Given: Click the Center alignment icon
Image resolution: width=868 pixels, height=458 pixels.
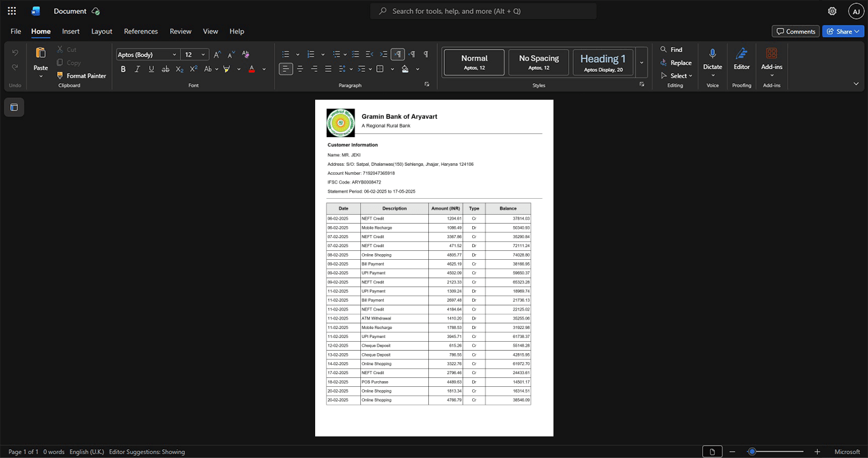Looking at the screenshot, I should point(300,69).
